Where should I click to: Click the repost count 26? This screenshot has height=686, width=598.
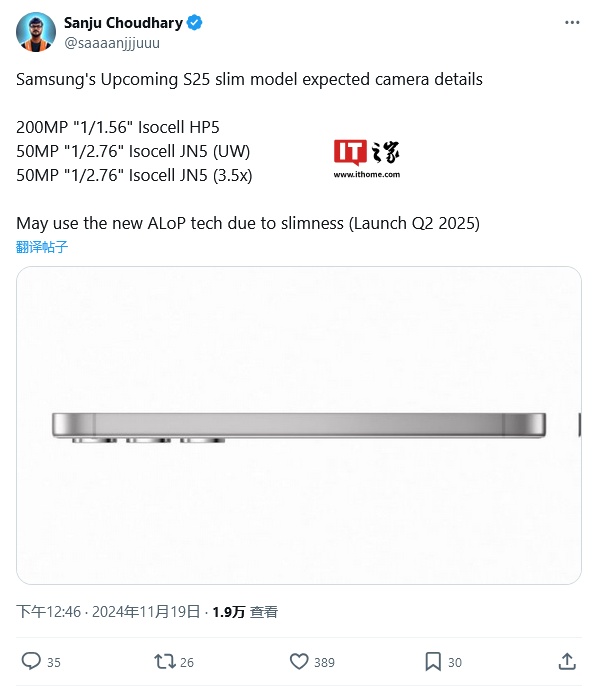tap(187, 662)
